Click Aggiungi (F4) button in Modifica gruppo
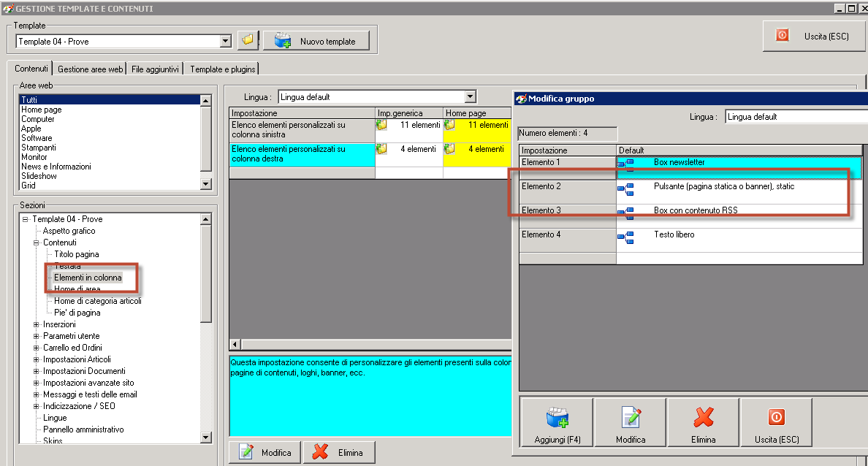 point(557,422)
